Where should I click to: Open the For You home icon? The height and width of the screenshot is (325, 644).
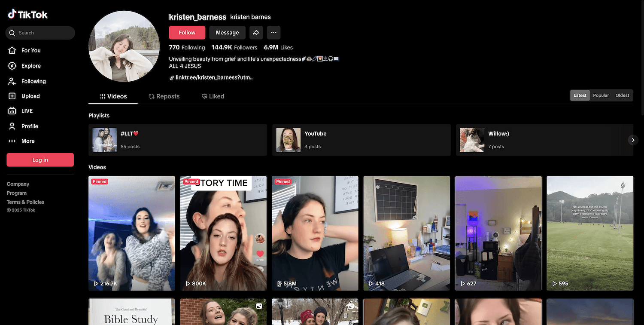[x=12, y=50]
